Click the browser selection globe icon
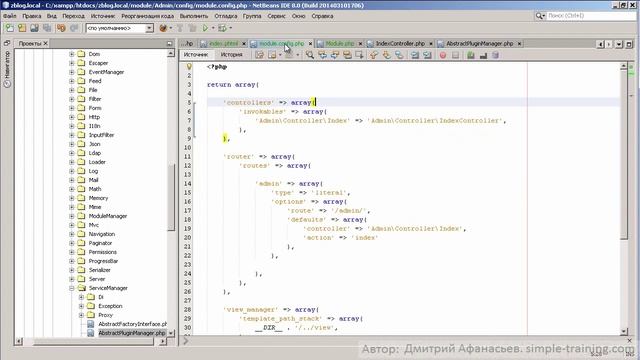Image resolution: width=640 pixels, height=360 pixels. [163, 28]
